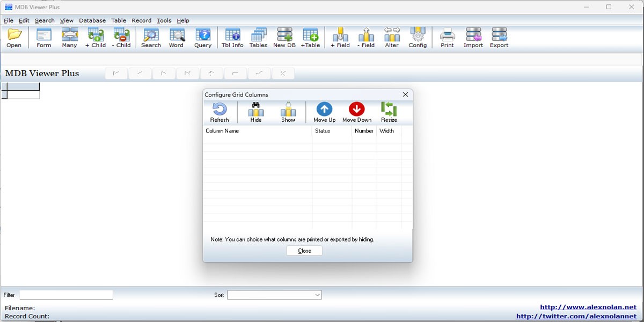This screenshot has width=644, height=322.
Task: Click the insert record plus navigator button
Action: [211, 74]
